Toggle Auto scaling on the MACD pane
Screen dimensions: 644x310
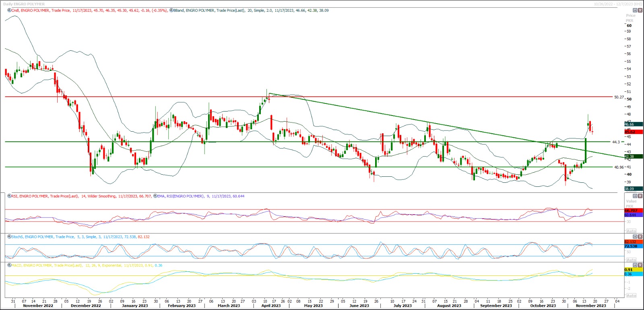point(631,296)
